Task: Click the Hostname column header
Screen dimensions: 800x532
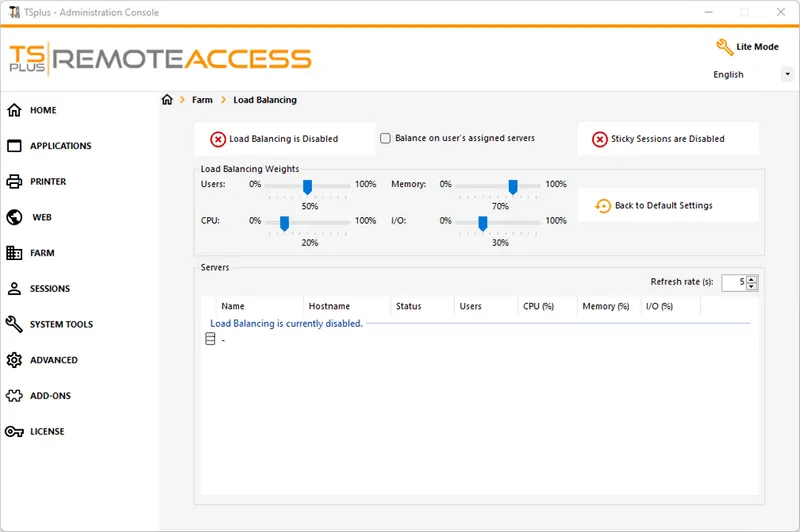Action: [x=329, y=307]
